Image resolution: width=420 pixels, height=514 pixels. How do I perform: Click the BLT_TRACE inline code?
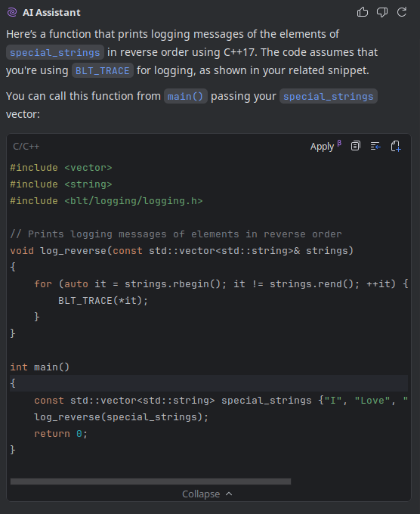point(103,71)
